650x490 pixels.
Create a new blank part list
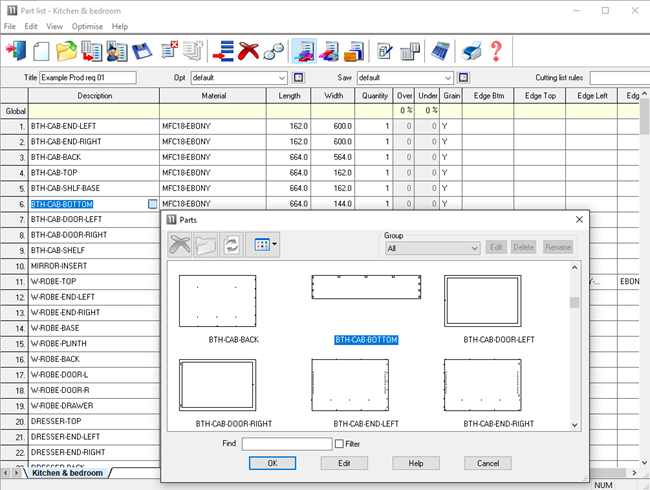tap(41, 50)
